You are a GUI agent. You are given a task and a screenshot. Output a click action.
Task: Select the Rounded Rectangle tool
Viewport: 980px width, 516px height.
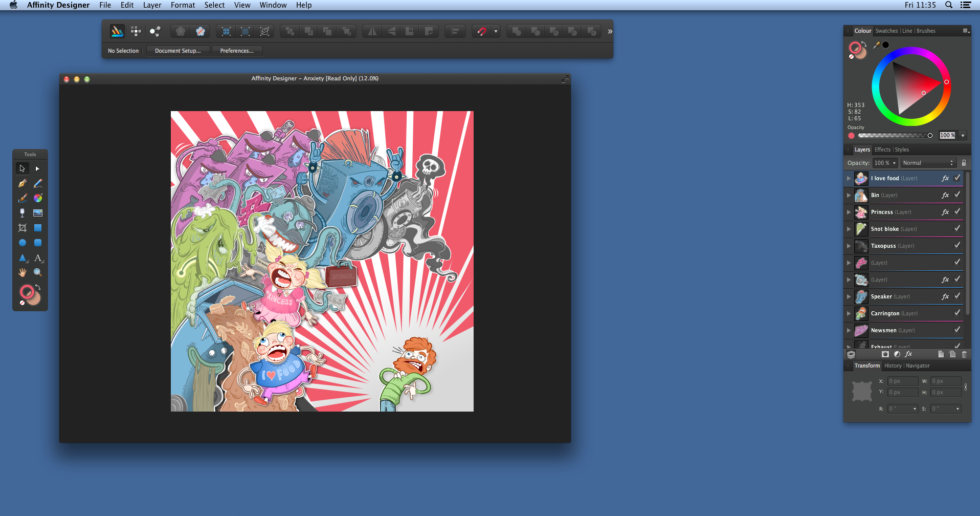(x=38, y=243)
